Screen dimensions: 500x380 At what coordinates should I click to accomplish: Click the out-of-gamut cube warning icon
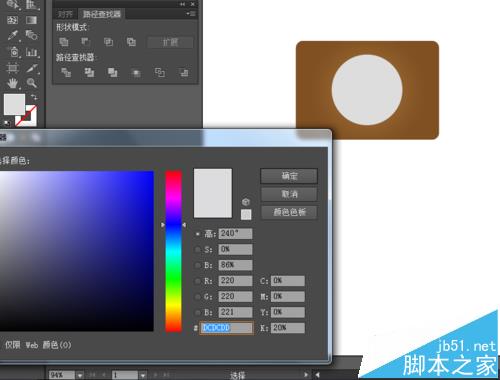[246, 202]
